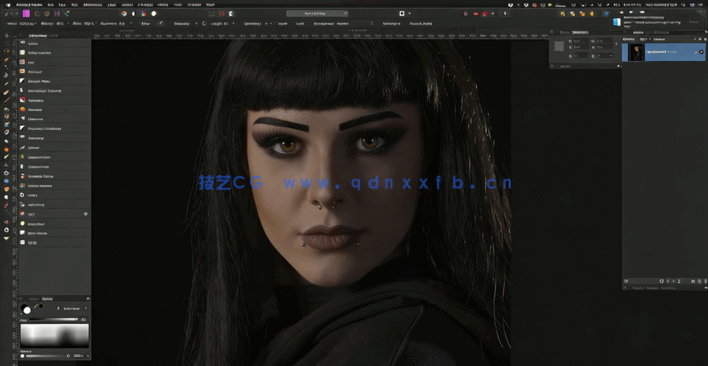
Task: Choose the Curves adjustment row
Action: pos(54,148)
